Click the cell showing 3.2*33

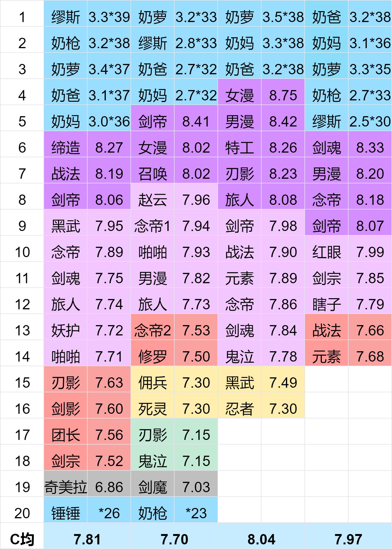[x=196, y=14]
